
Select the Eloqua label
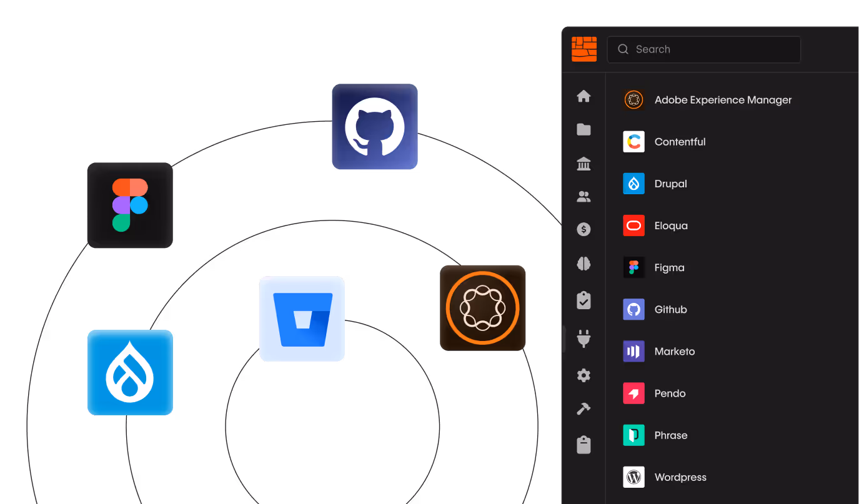pos(671,225)
